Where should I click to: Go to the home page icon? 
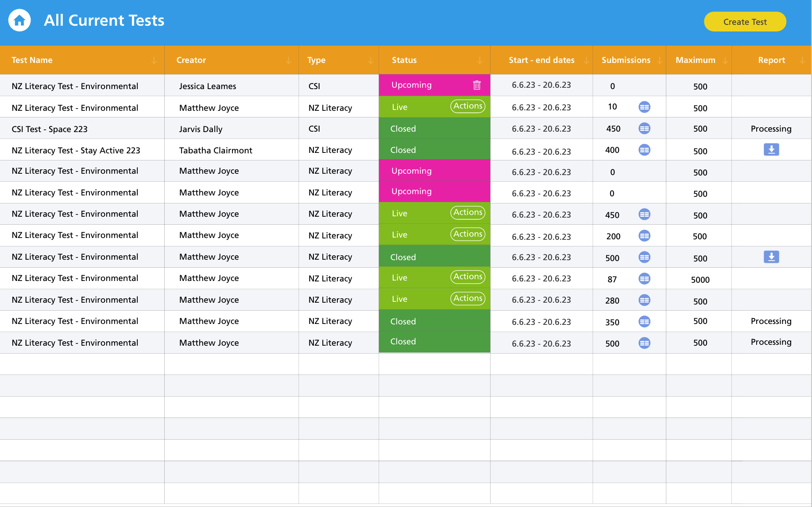coord(19,20)
